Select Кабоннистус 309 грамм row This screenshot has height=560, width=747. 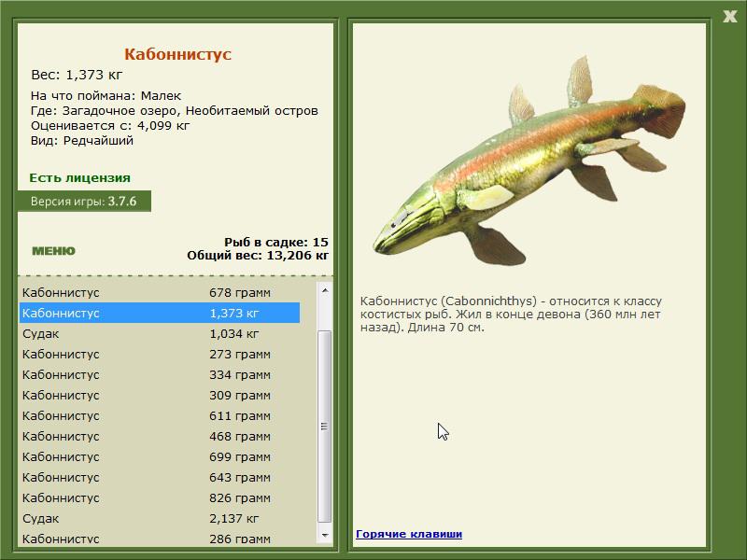[160, 395]
